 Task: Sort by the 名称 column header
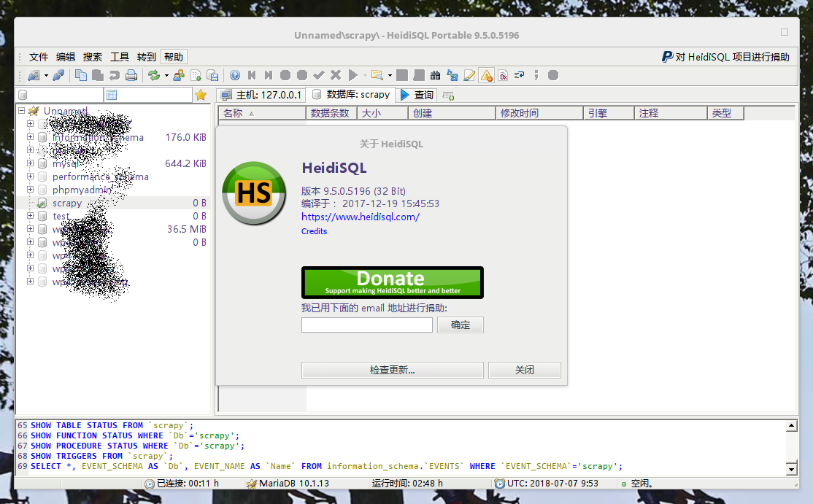click(262, 113)
